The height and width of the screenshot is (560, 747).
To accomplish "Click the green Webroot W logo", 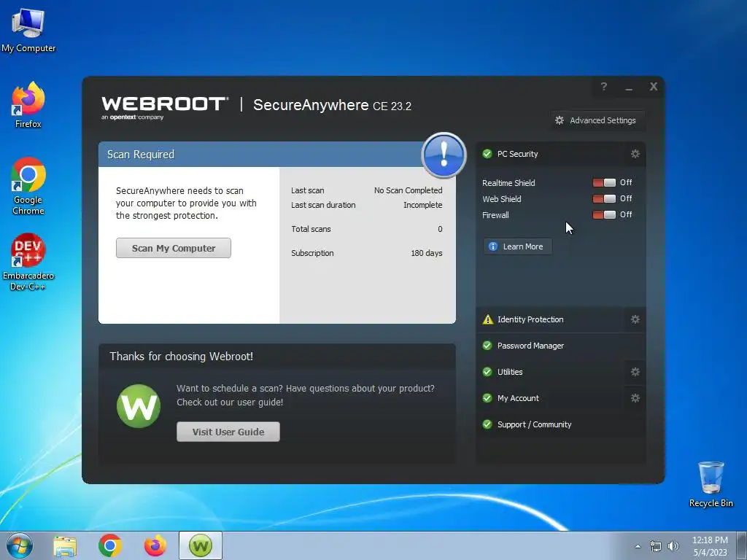I will (x=139, y=406).
